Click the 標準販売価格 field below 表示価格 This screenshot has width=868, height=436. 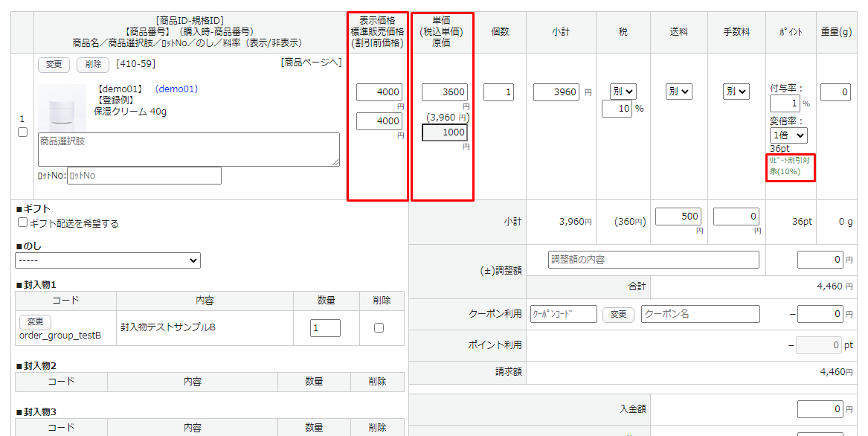pyautogui.click(x=379, y=121)
